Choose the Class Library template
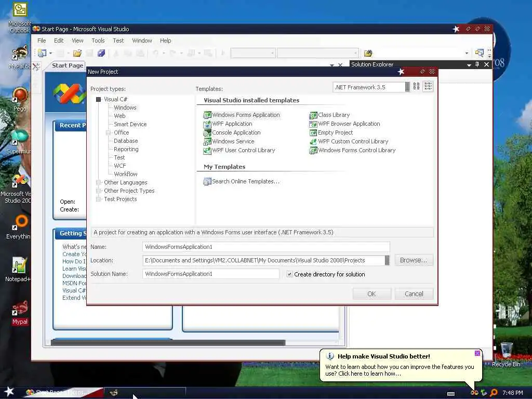 (329, 115)
